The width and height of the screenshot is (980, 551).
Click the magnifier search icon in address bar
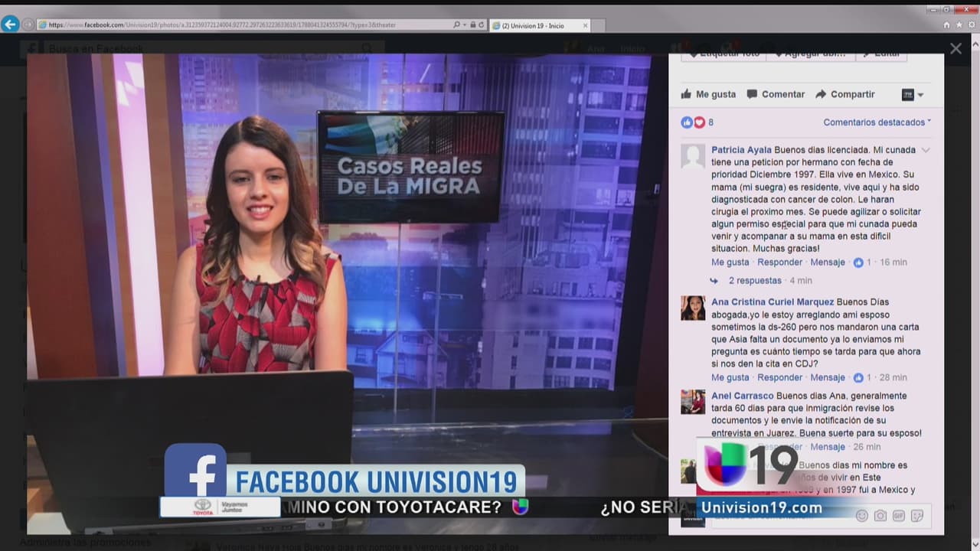457,25
